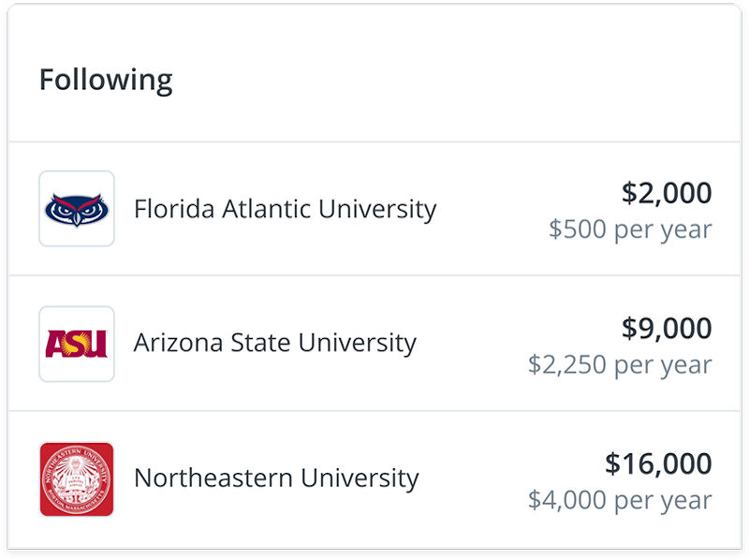Click the $500 per year amount
Viewport: 749px width, 560px height.
click(x=631, y=228)
